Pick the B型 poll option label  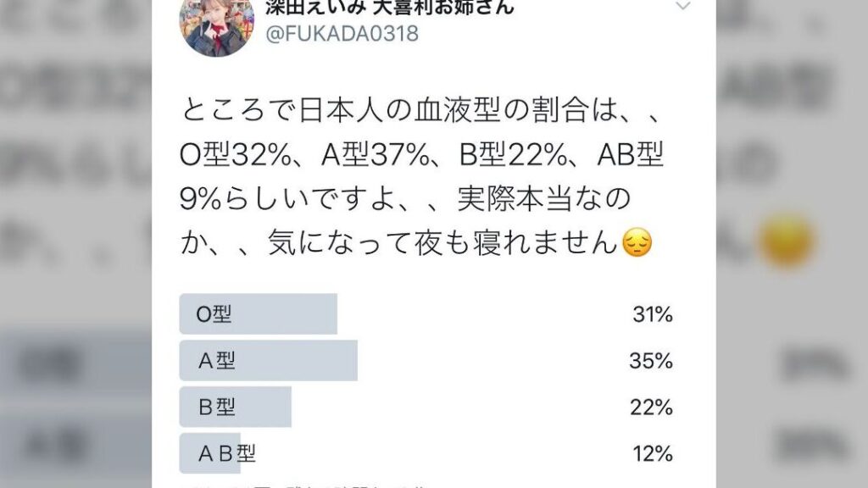point(217,408)
